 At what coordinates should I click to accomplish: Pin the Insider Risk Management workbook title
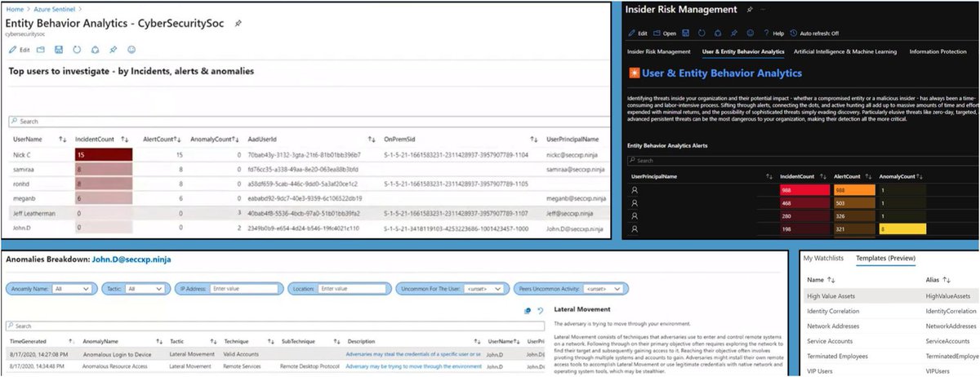tap(749, 9)
